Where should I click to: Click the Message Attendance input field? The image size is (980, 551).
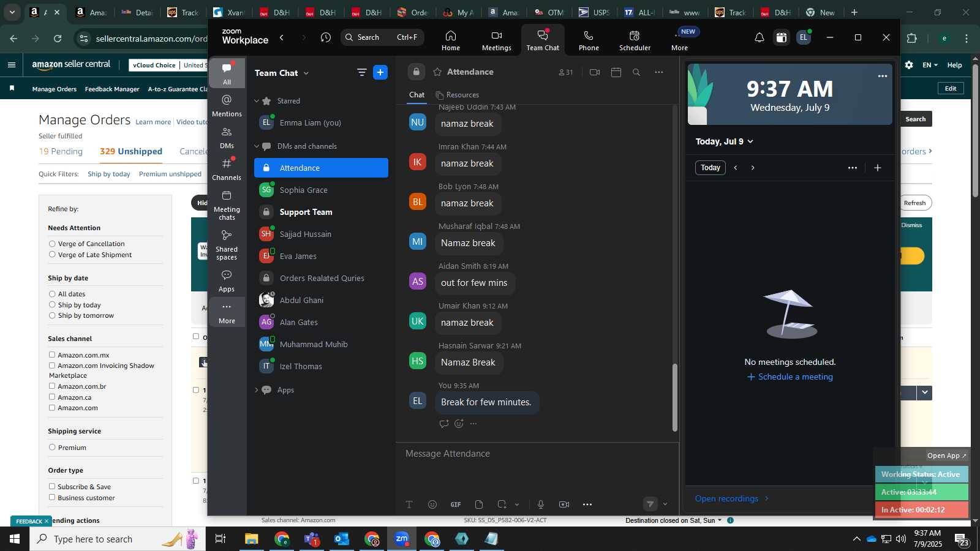[x=537, y=454]
